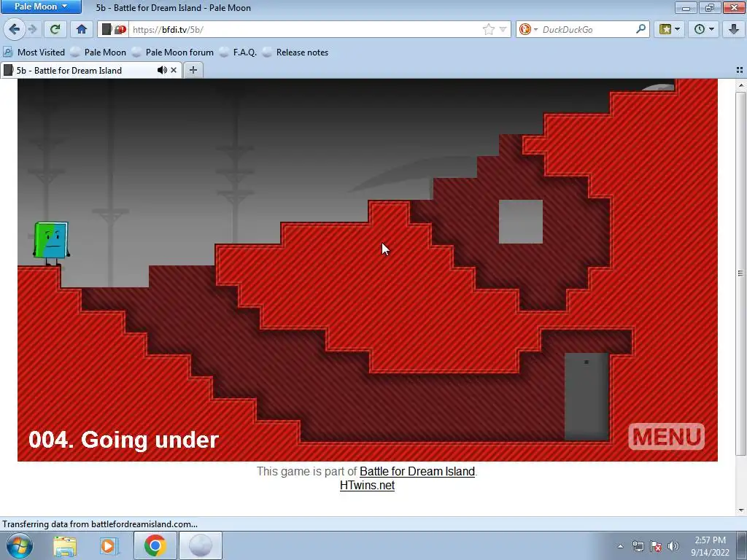The width and height of the screenshot is (747, 560).
Task: Click the gray exit door in the game
Action: [x=587, y=397]
